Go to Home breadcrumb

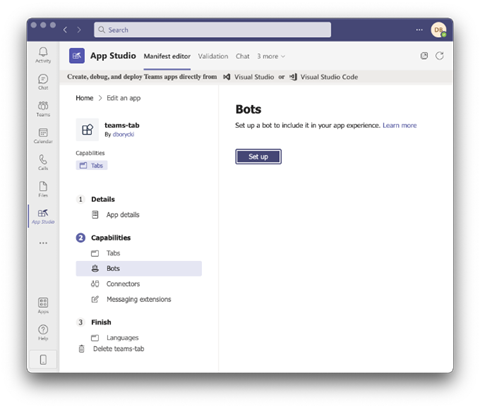84,98
